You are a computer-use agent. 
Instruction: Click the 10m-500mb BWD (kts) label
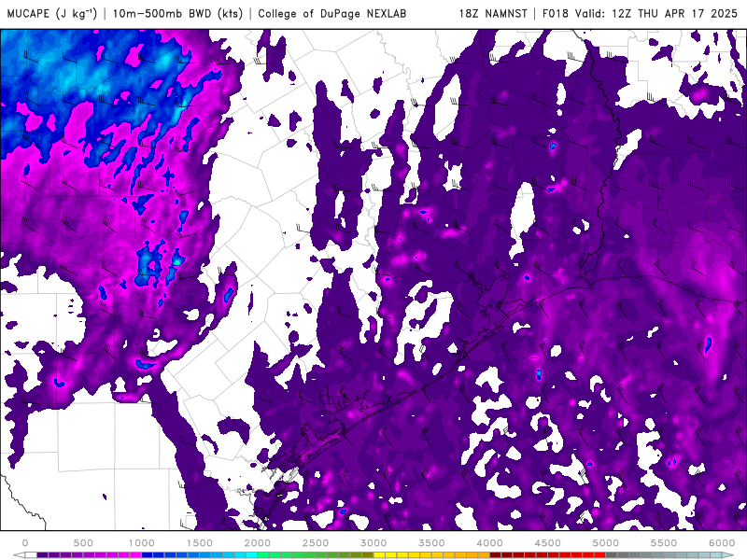point(176,13)
